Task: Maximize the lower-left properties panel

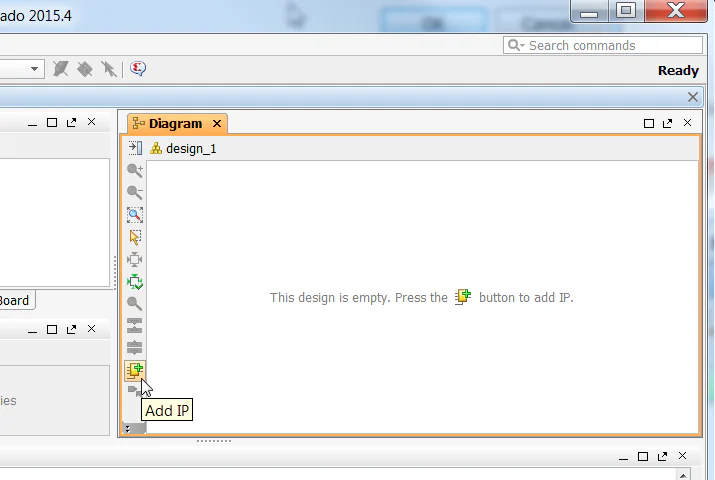Action: [52, 330]
